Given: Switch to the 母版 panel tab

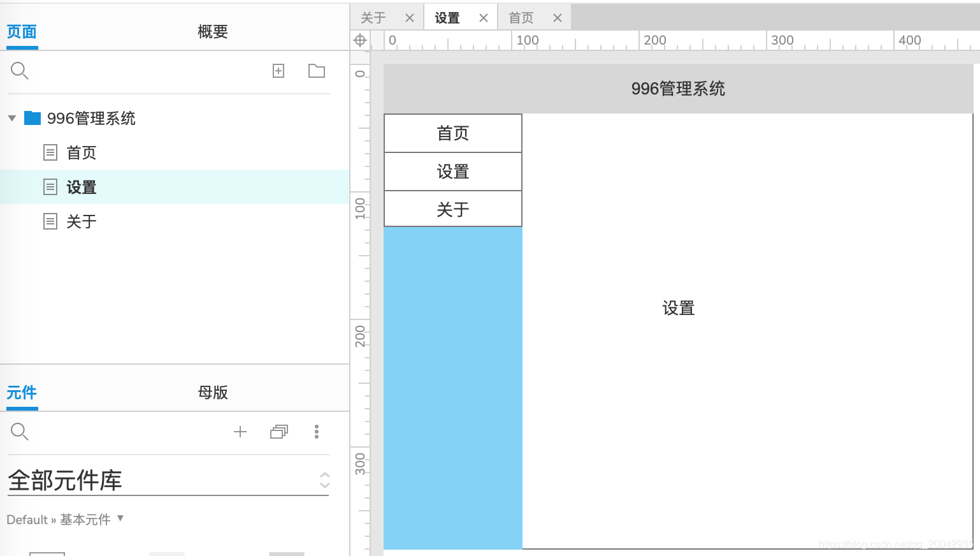Looking at the screenshot, I should 213,393.
